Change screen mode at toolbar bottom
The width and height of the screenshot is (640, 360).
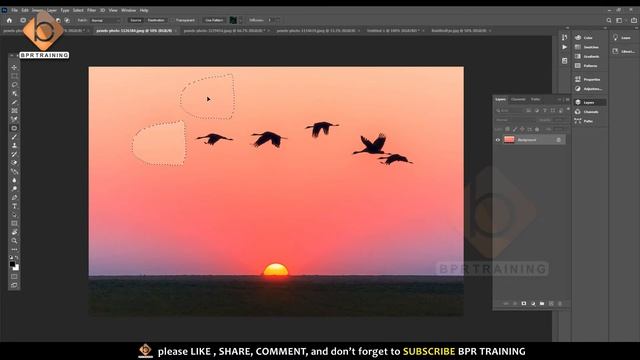pos(14,285)
